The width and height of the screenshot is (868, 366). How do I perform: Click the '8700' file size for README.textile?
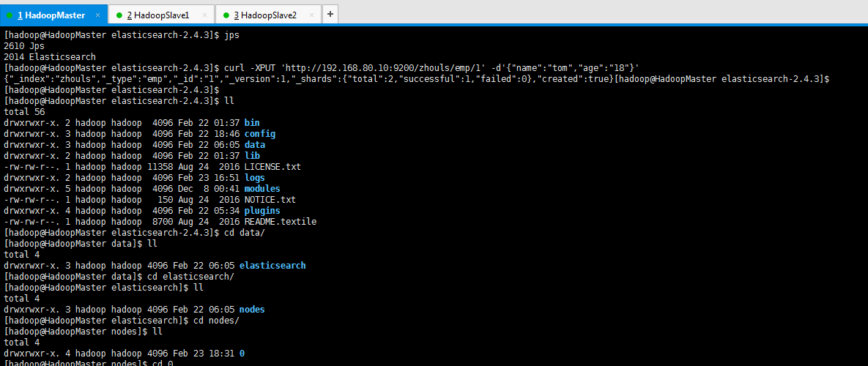click(162, 222)
